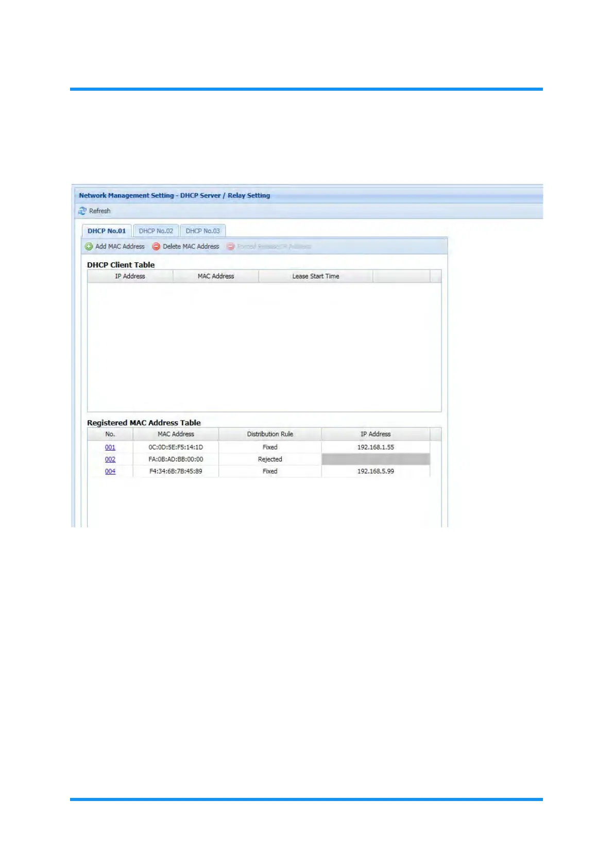
Task: Click the Registered MAC Address Table heading
Action: 144,423
